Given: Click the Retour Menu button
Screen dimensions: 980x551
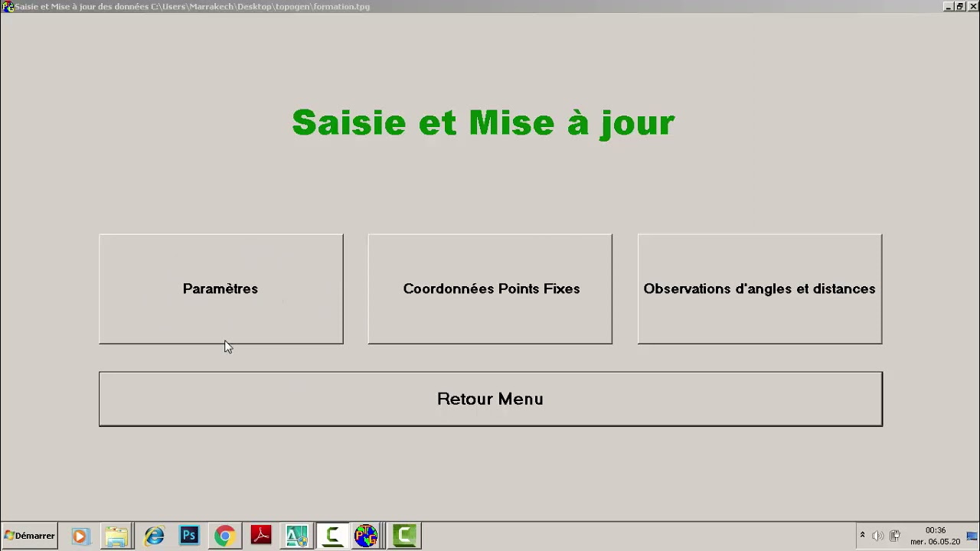Looking at the screenshot, I should [x=490, y=399].
